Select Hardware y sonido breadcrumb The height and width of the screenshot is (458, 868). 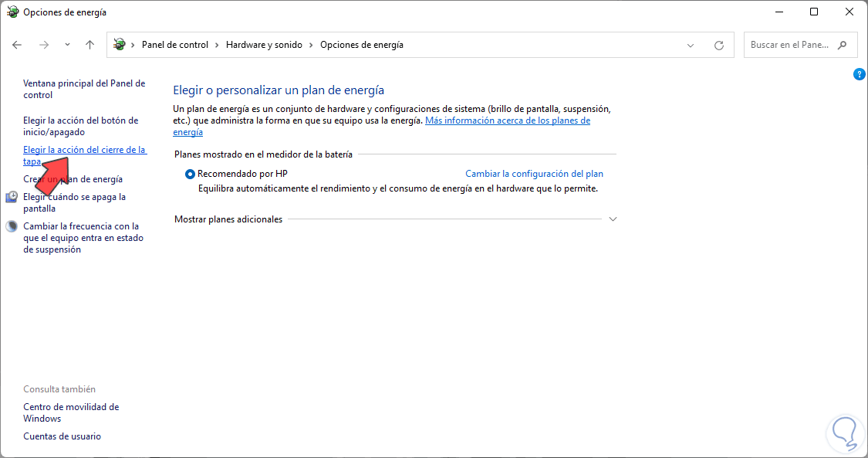coord(264,45)
